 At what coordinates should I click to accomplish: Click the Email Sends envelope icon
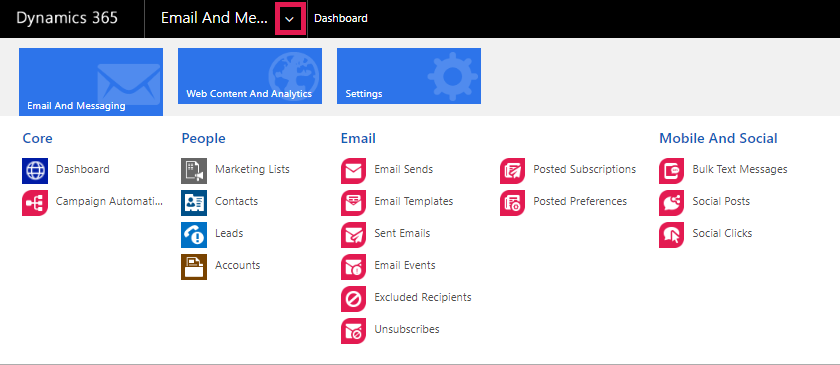click(354, 171)
